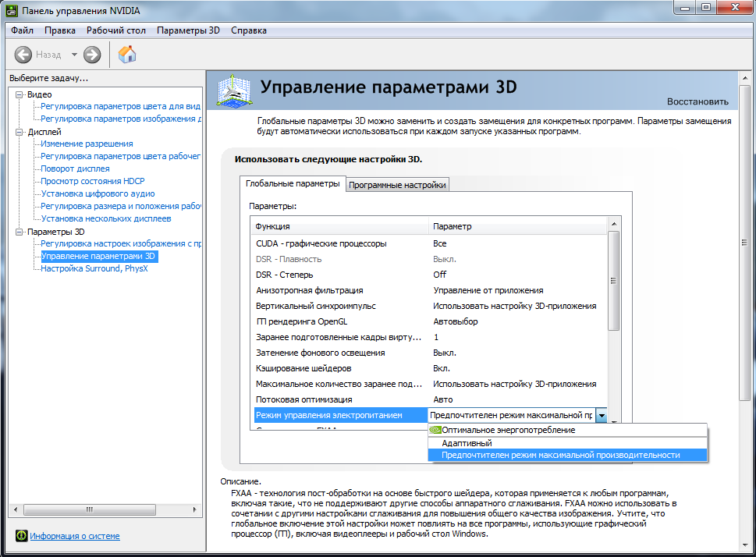
Task: Click the task tree horizontal scrollbar thumb
Action: pyautogui.click(x=90, y=509)
